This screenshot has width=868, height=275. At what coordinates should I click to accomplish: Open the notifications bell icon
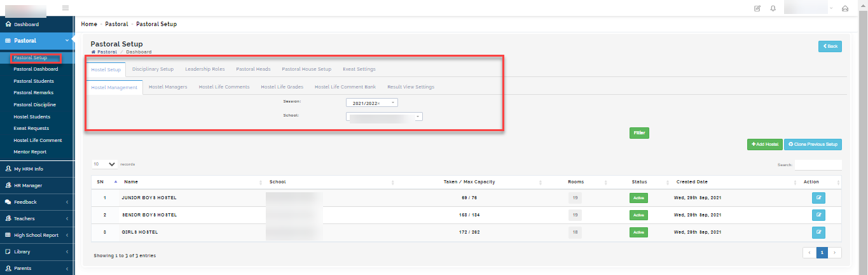pyautogui.click(x=773, y=8)
